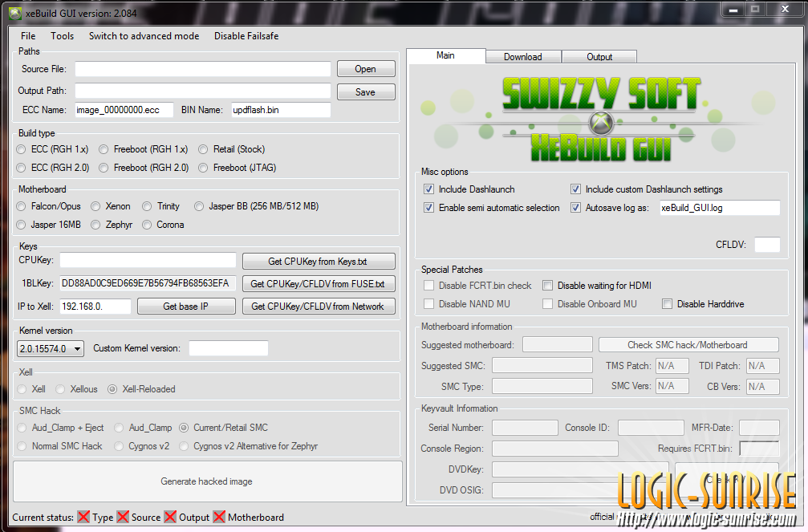The image size is (808, 532).
Task: Select ECC (RGH 1.x) build type
Action: pyautogui.click(x=53, y=149)
